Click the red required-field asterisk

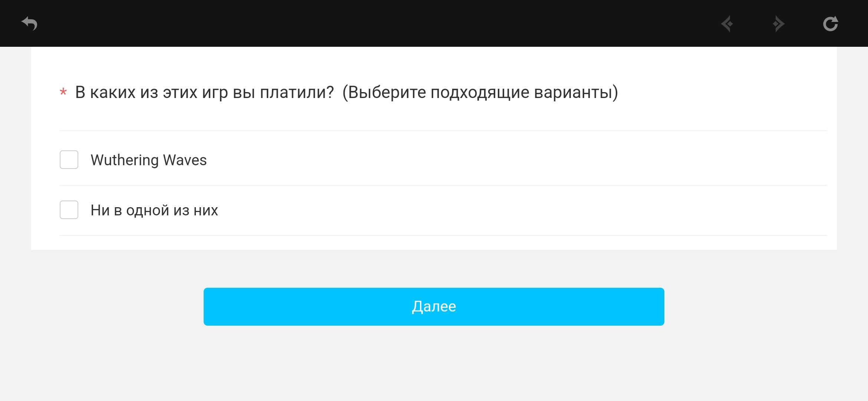[63, 92]
